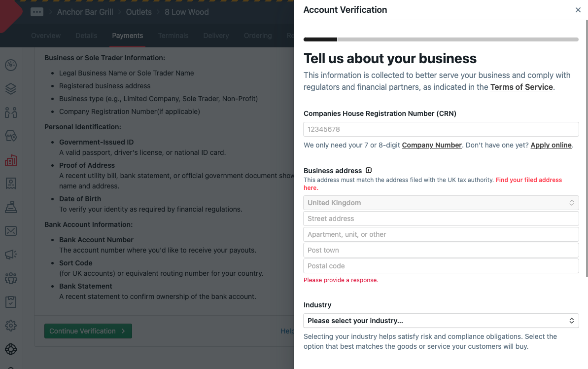Click the Companies House Registration Number field
The image size is (588, 369).
[441, 129]
